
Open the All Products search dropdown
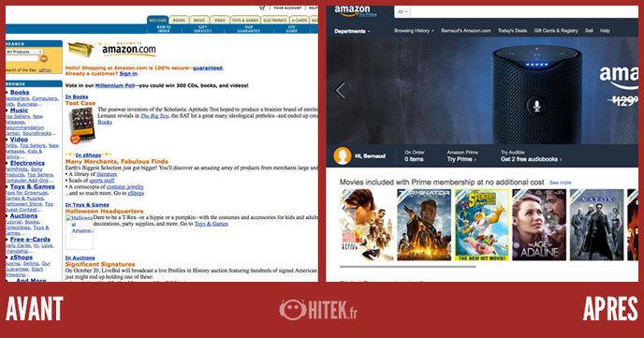pos(24,51)
